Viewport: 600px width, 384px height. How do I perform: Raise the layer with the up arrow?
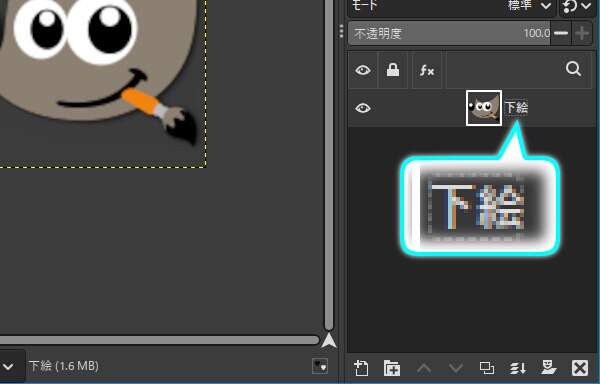tap(424, 368)
